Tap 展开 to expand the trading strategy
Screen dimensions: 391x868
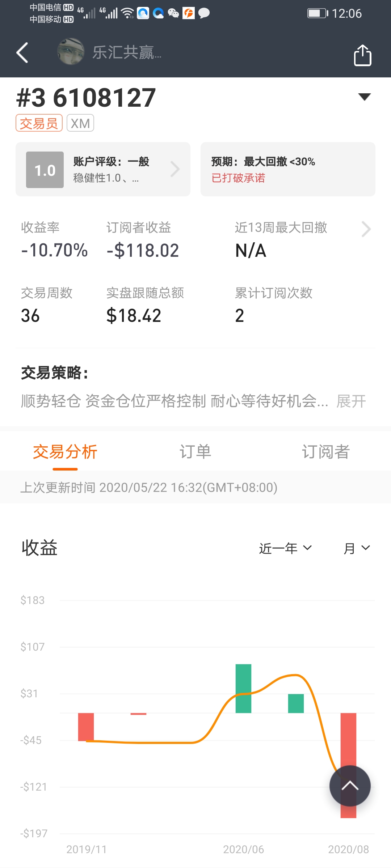[x=351, y=401]
